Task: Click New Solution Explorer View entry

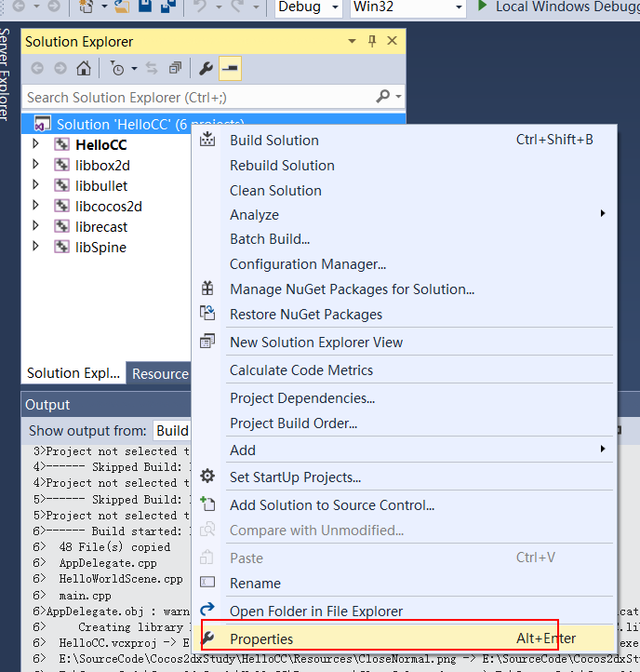Action: [405, 342]
